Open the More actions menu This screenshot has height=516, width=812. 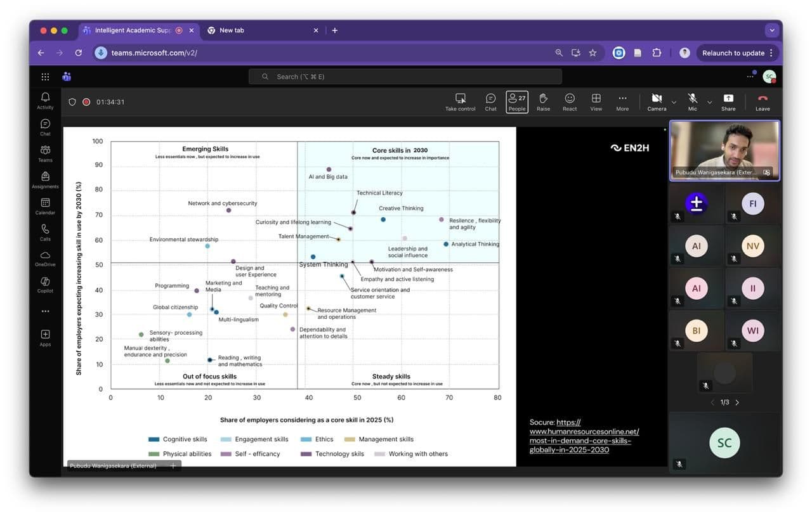622,101
